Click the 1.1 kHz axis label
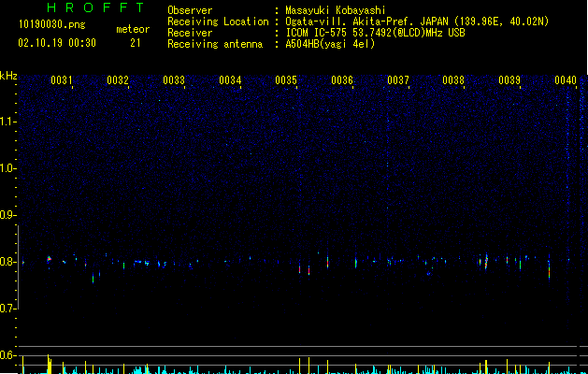The height and width of the screenshot is (374, 588). (8, 122)
